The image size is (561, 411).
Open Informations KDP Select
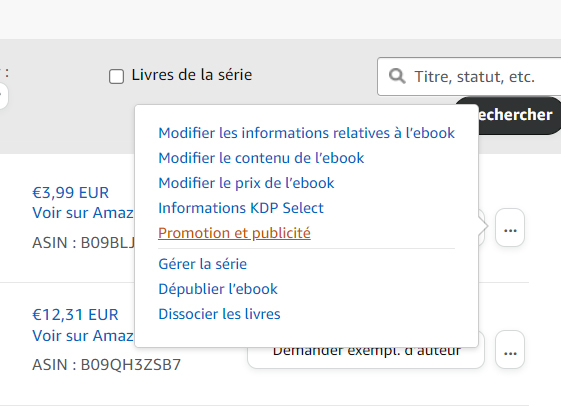[241, 208]
